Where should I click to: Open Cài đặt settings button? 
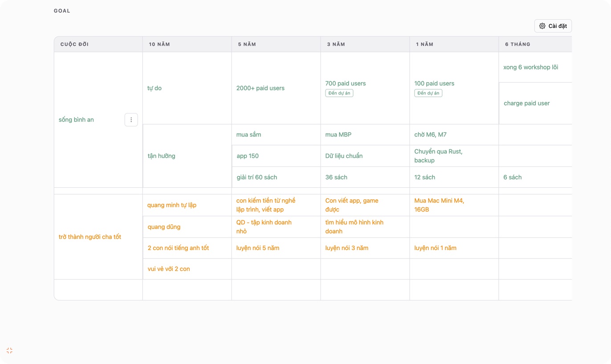click(553, 26)
